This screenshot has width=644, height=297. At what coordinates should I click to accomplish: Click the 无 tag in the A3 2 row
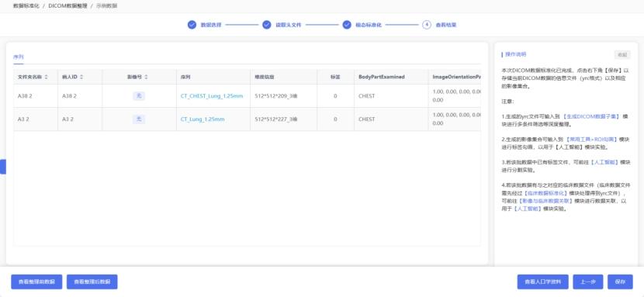[139, 119]
